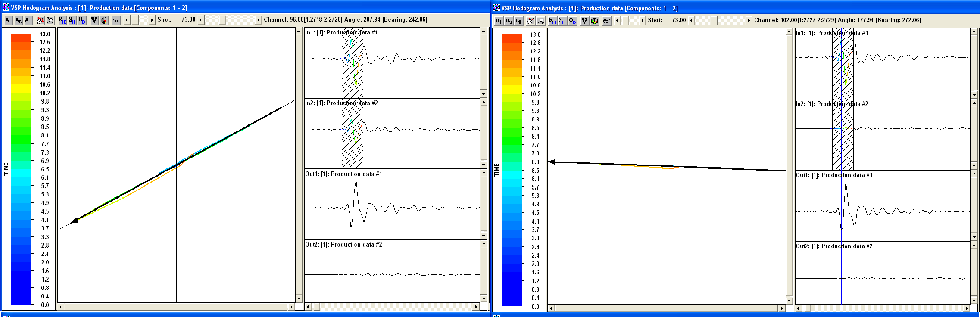Click the RH icon in left window toolbar

coord(62,20)
